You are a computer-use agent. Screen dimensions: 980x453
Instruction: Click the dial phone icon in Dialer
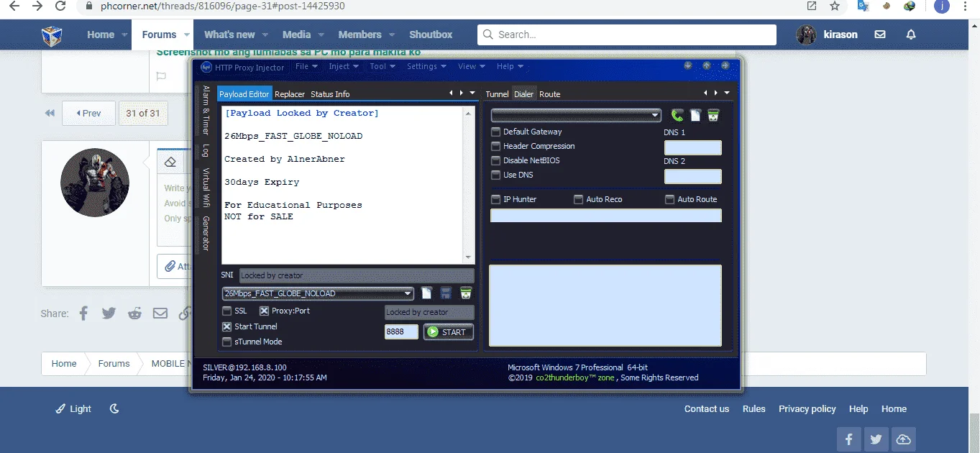677,115
